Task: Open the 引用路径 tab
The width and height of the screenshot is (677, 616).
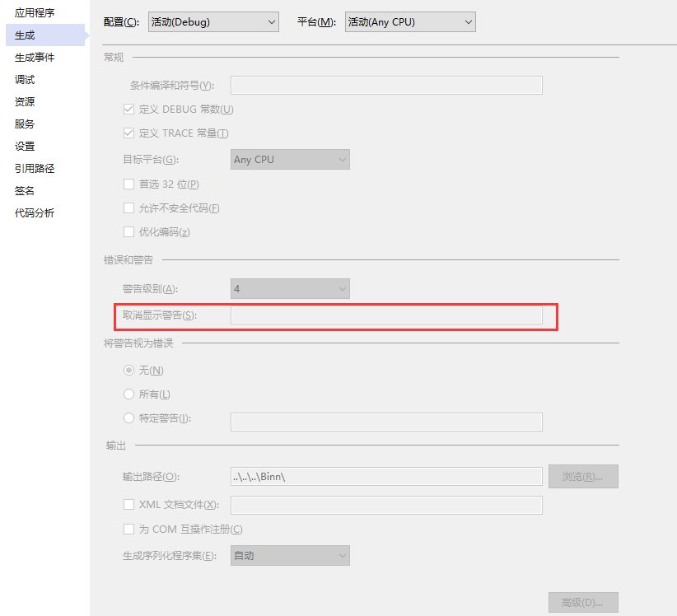Action: tap(35, 169)
